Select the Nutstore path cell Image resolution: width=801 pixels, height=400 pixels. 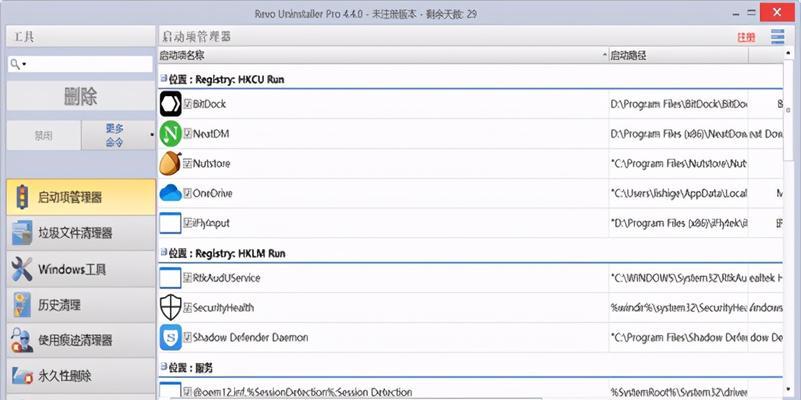[679, 163]
